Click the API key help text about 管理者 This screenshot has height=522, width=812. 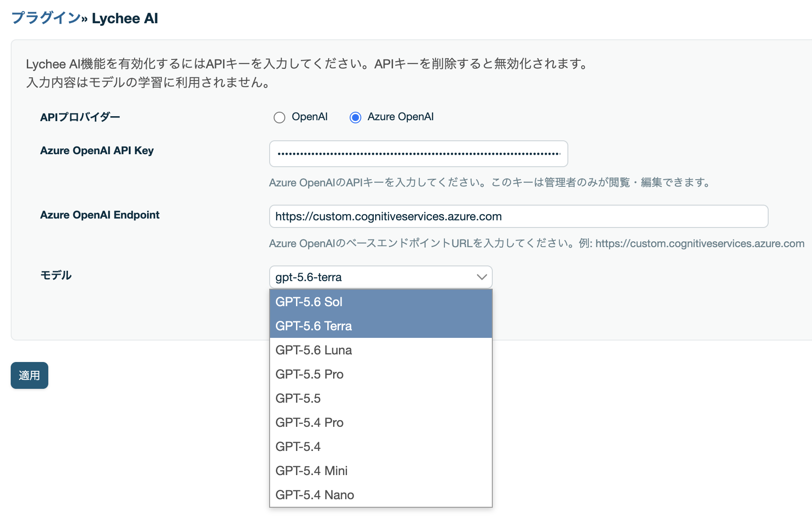point(490,182)
